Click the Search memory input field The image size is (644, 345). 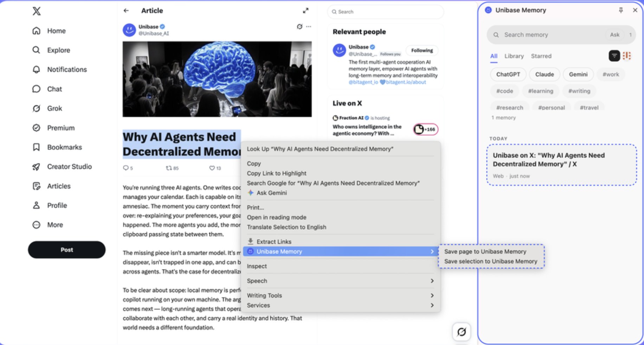(552, 35)
